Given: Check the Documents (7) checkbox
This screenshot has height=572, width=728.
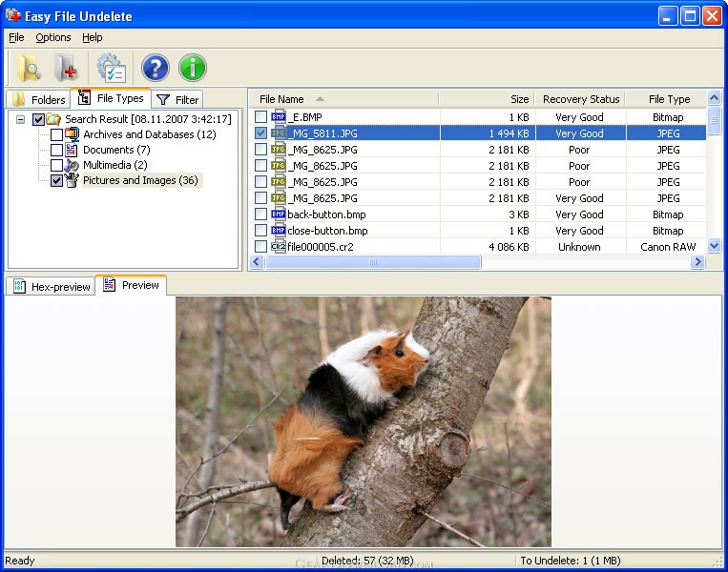Looking at the screenshot, I should coord(56,150).
